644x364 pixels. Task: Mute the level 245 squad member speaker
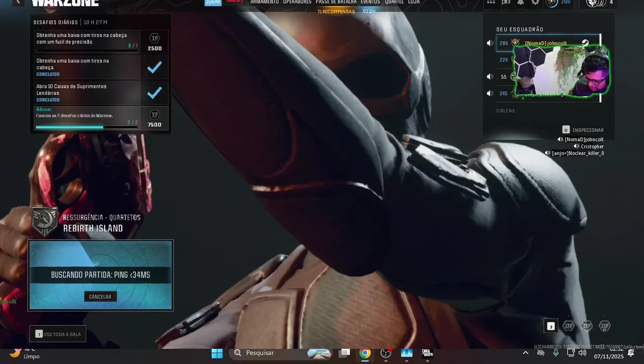coord(489,93)
